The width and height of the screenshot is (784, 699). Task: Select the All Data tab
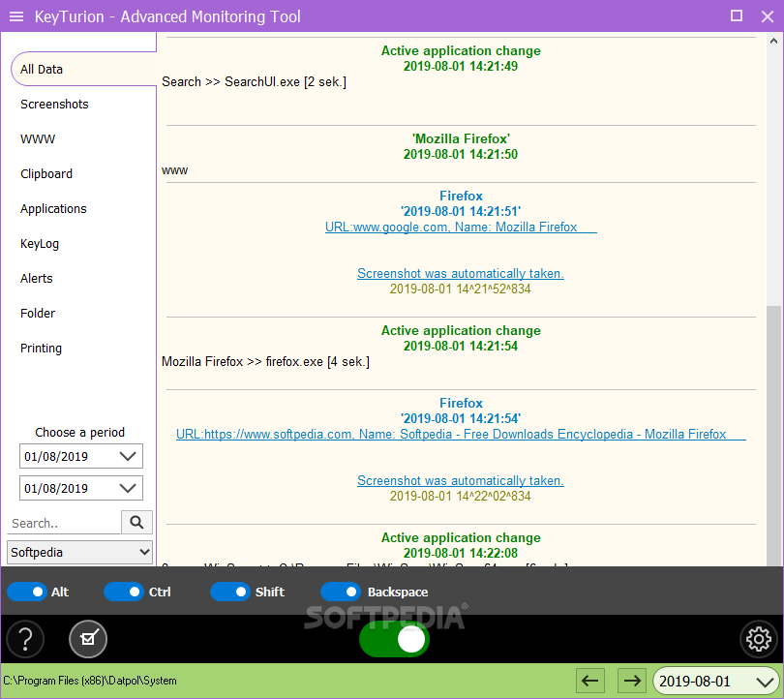pyautogui.click(x=83, y=69)
